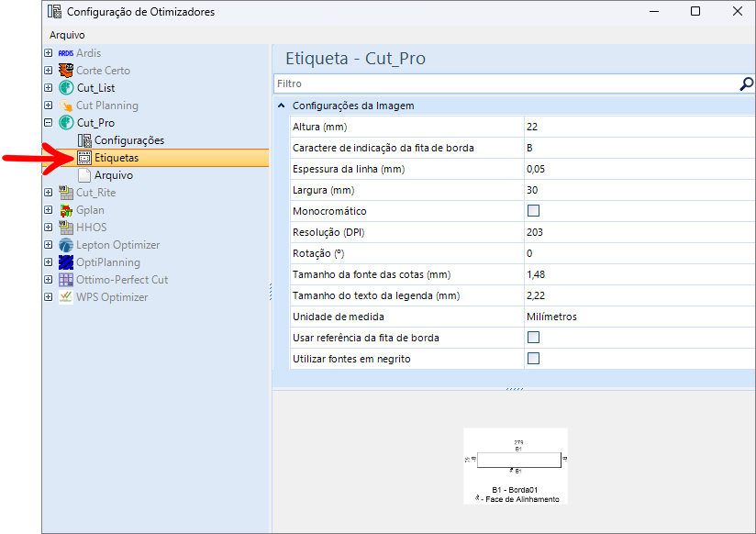Edit the Altura (mm) value 22
The height and width of the screenshot is (534, 756).
(639, 127)
